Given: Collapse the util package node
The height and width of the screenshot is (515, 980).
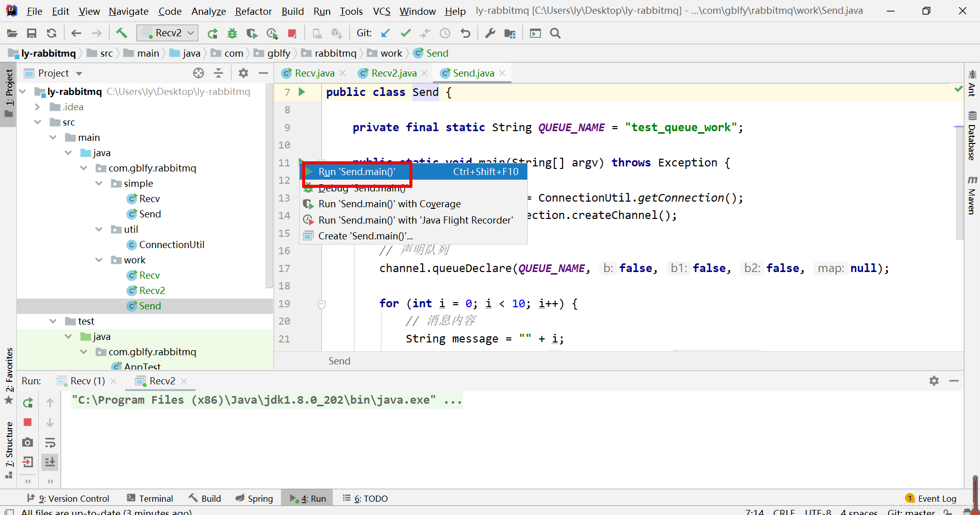Looking at the screenshot, I should [99, 230].
